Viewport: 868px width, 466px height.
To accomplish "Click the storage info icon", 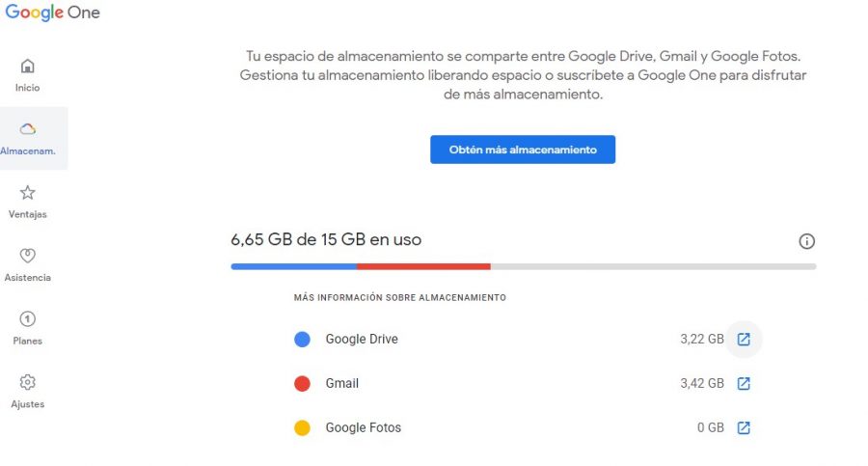I will click(x=807, y=241).
